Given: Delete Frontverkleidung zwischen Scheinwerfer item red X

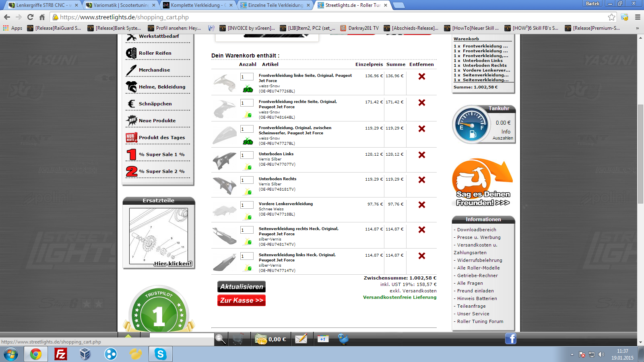Looking at the screenshot, I should pyautogui.click(x=422, y=129).
